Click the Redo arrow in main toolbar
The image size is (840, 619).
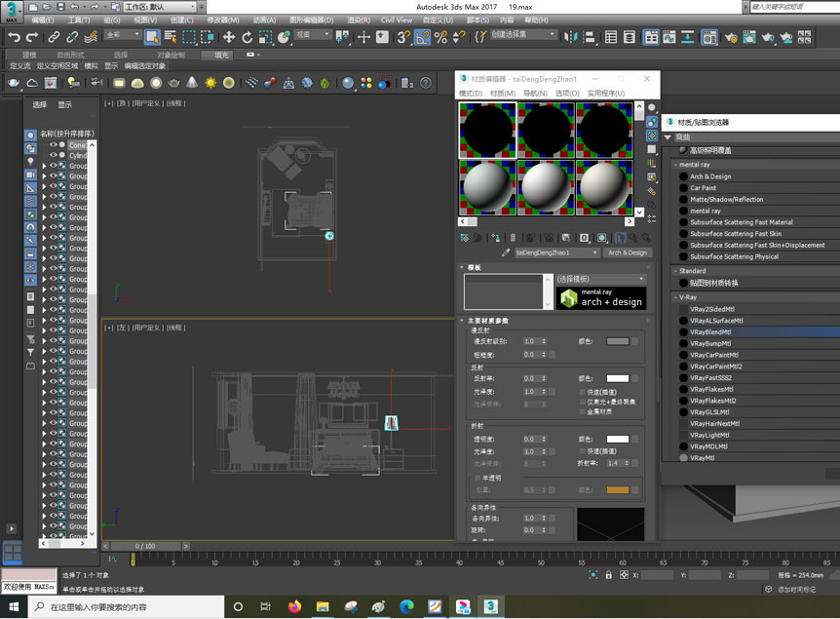32,37
